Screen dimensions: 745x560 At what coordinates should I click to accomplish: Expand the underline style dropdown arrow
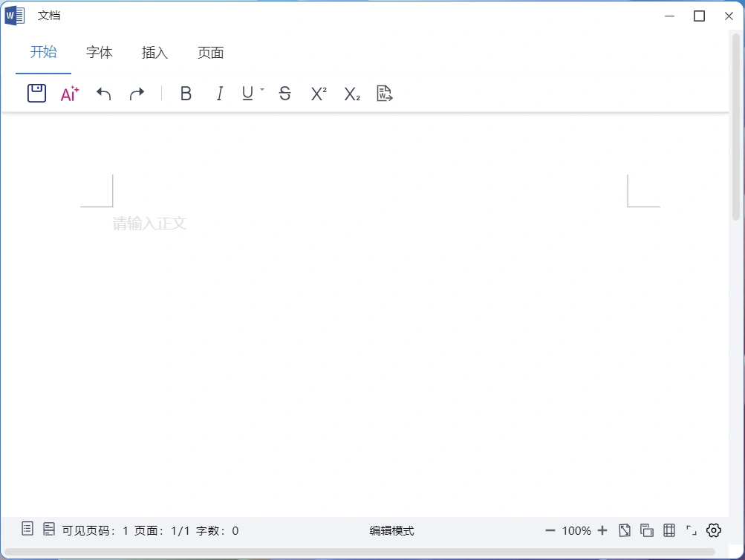tap(262, 90)
